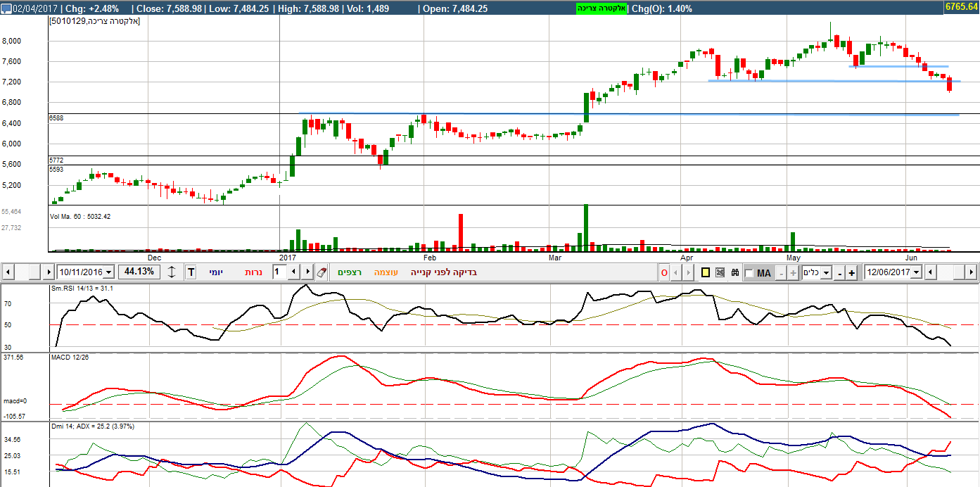The height and width of the screenshot is (487, 980).
Task: Open the end date 12/06/2017 dropdown
Action: (916, 272)
